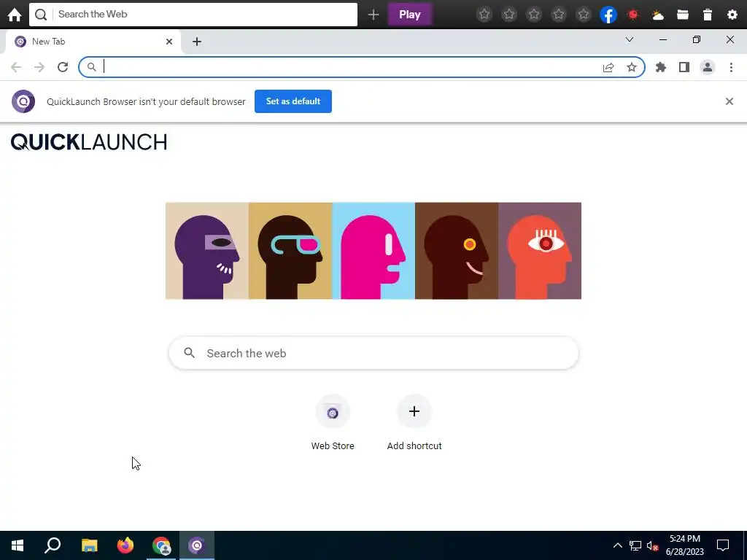This screenshot has height=560, width=747.
Task: Click the colorful heads banner image
Action: click(x=373, y=251)
